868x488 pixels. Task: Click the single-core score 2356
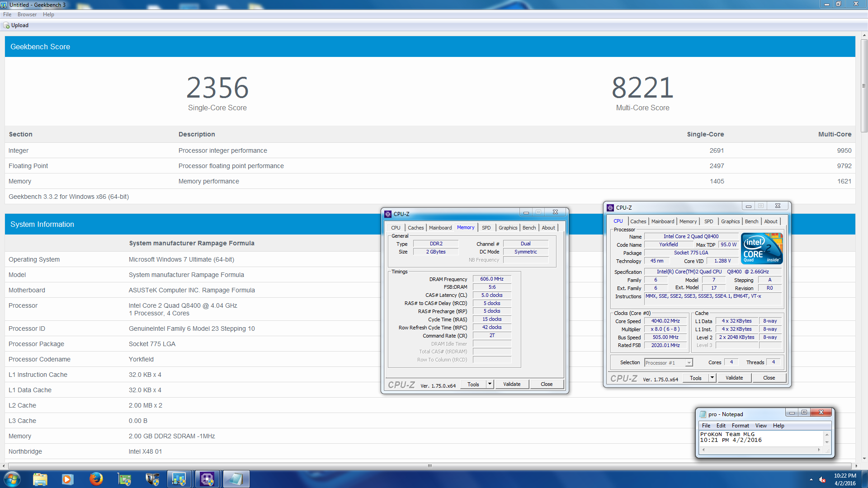[217, 88]
